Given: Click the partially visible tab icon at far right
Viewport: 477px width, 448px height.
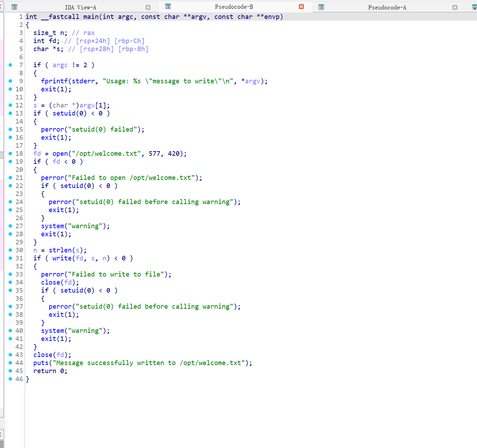Looking at the screenshot, I should click(474, 7).
